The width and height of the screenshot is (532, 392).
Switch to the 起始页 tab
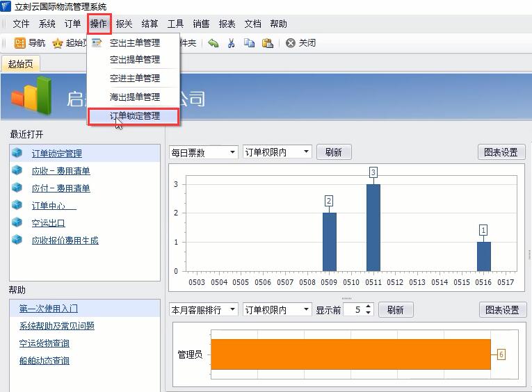coord(20,65)
